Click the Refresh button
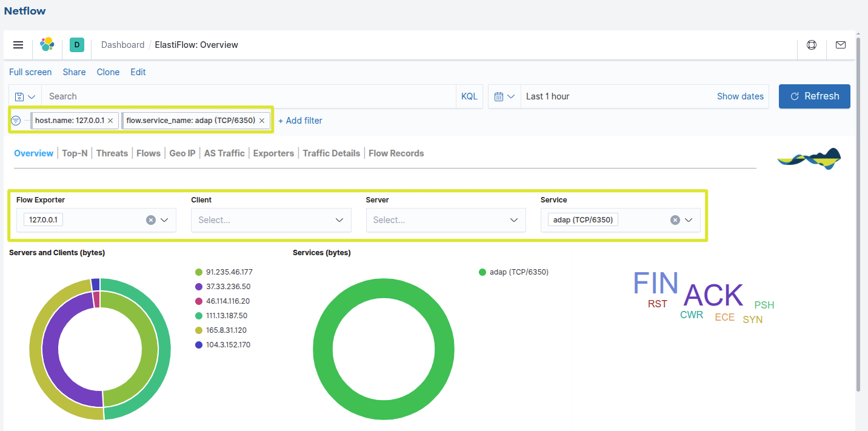The height and width of the screenshot is (431, 868). [815, 96]
